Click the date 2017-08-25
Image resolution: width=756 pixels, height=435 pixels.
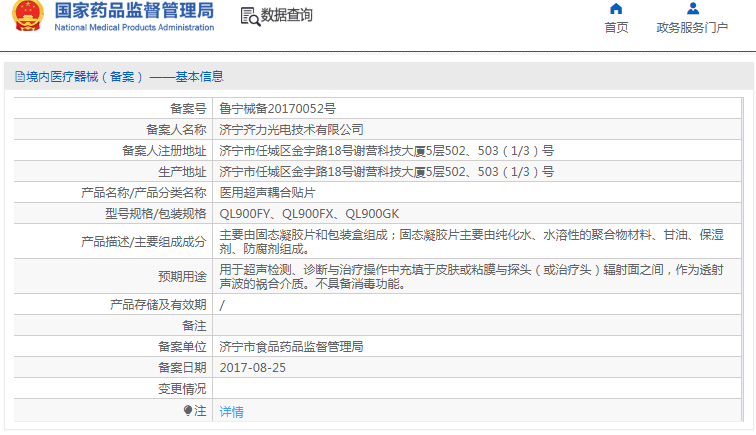tap(253, 368)
